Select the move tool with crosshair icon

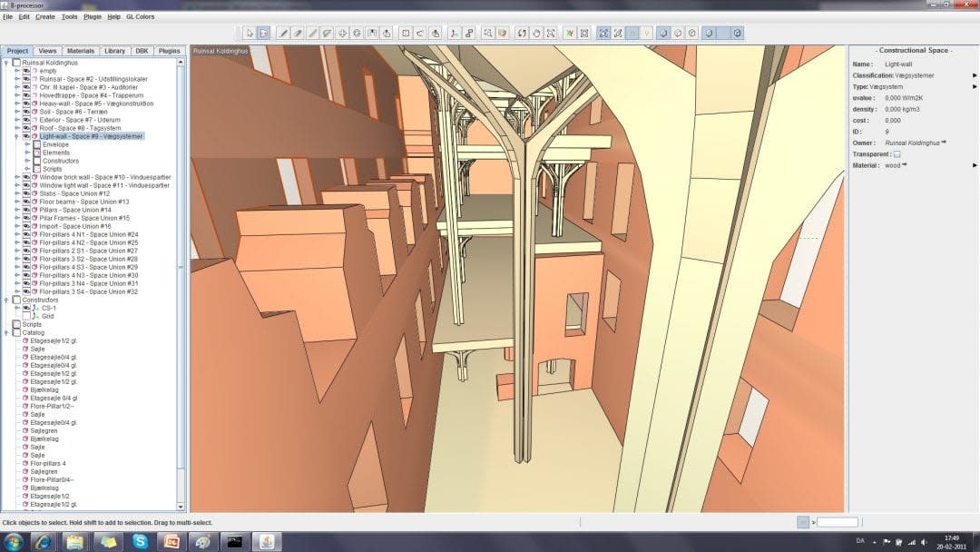coord(341,33)
